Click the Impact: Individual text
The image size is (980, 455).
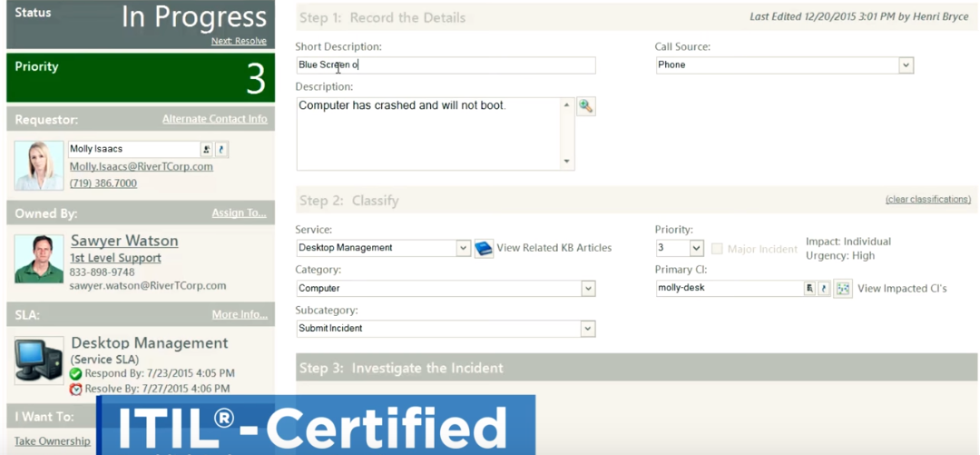(848, 241)
